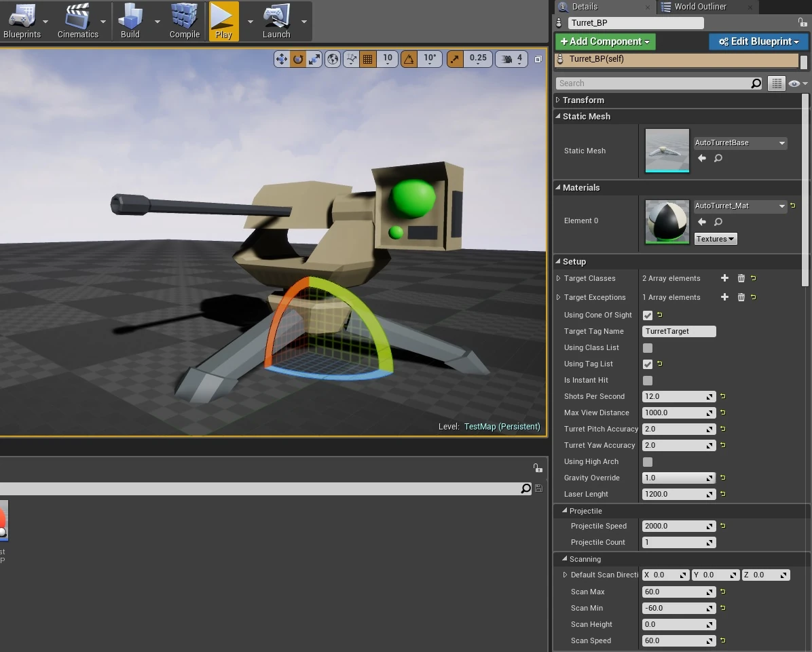This screenshot has width=812, height=652.
Task: Click the Add Component button
Action: click(604, 41)
